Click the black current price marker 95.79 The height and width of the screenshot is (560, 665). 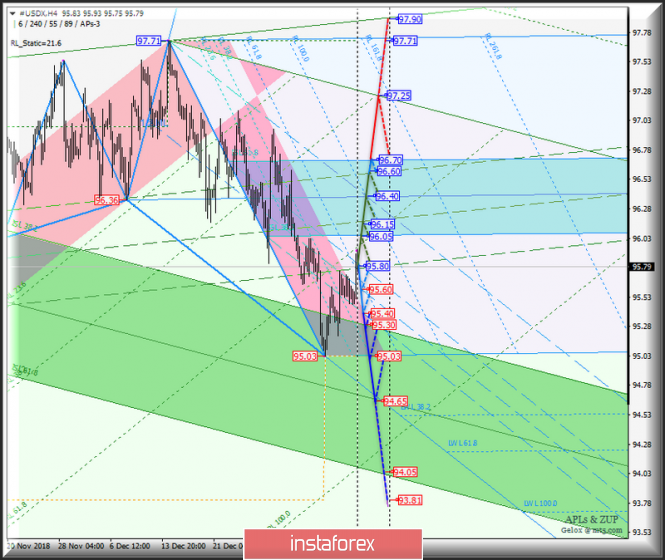[642, 267]
